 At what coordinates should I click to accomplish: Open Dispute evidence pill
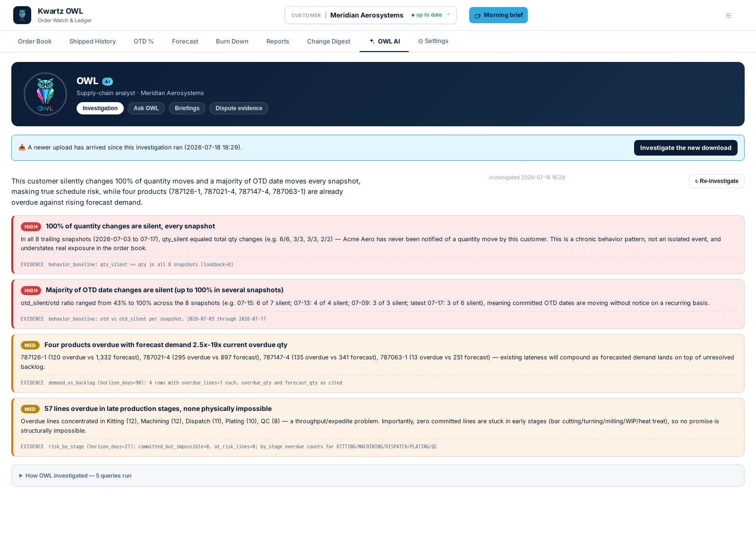[x=239, y=108]
